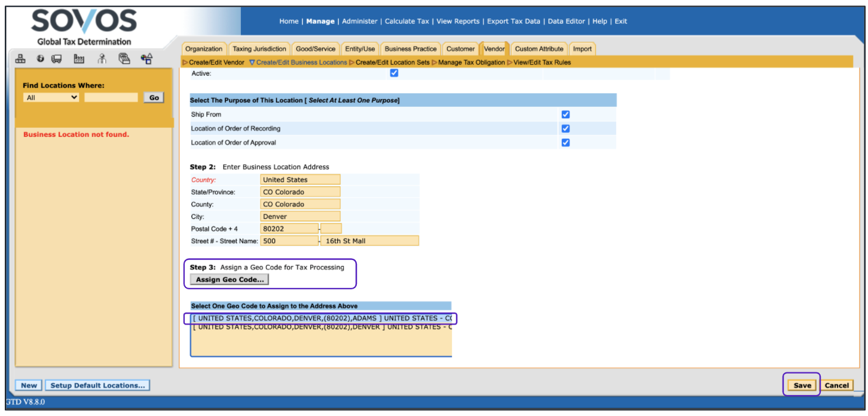Select the DENVER county geo code entry
Screen dimensions: 868x416
point(322,327)
